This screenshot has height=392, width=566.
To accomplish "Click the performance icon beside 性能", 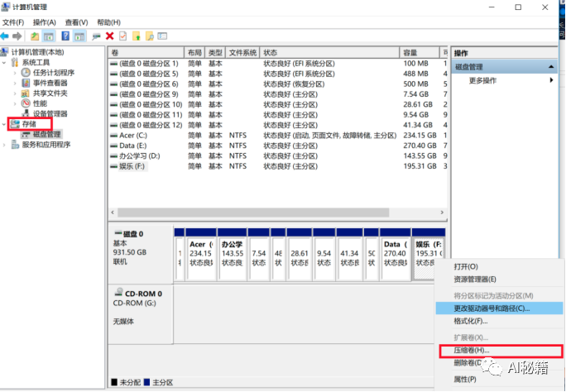I will (x=26, y=103).
